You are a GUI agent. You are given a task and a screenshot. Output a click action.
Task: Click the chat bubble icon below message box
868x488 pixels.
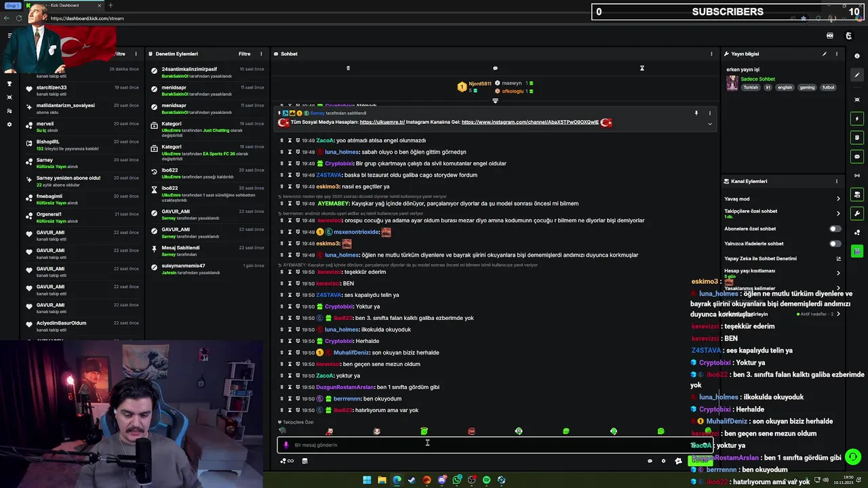650,461
